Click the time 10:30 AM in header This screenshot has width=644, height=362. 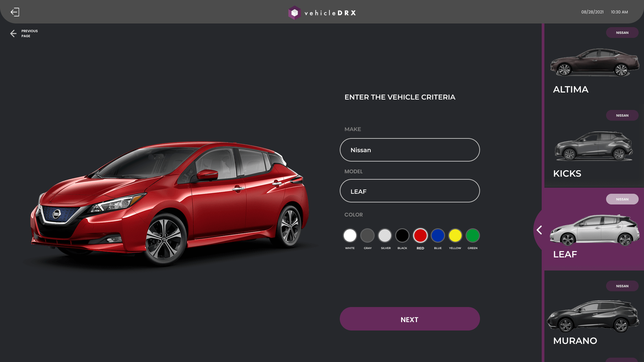pyautogui.click(x=619, y=12)
